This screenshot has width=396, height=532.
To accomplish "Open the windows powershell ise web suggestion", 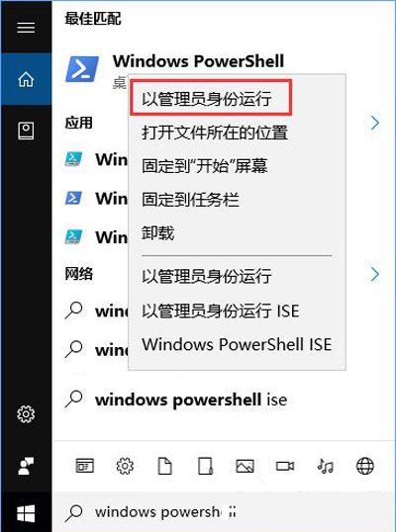I will [191, 399].
